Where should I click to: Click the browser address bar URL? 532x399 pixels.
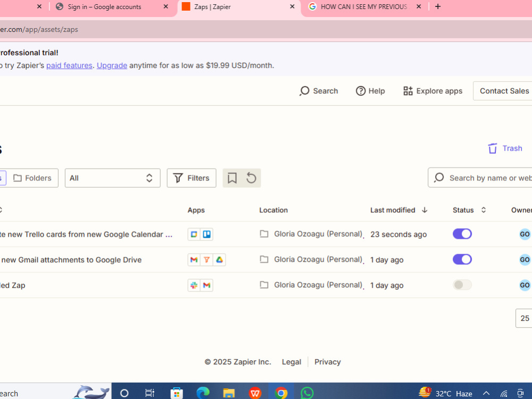(39, 29)
